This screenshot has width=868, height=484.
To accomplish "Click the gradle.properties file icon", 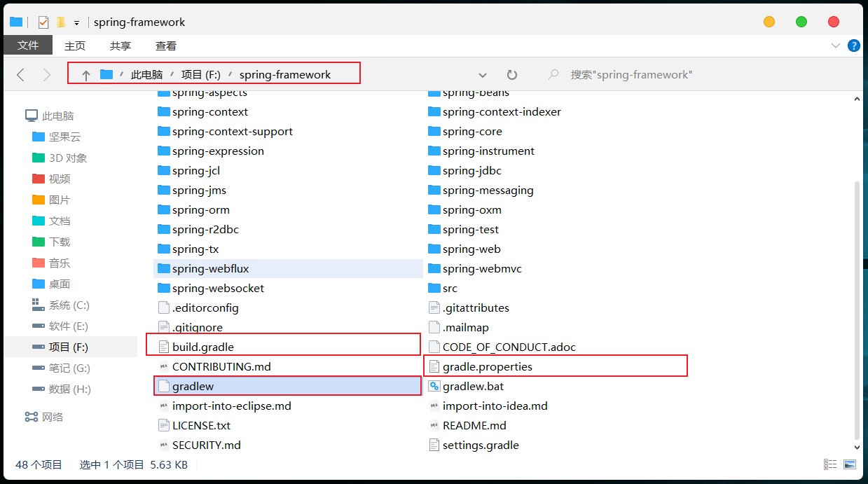I will pyautogui.click(x=434, y=366).
